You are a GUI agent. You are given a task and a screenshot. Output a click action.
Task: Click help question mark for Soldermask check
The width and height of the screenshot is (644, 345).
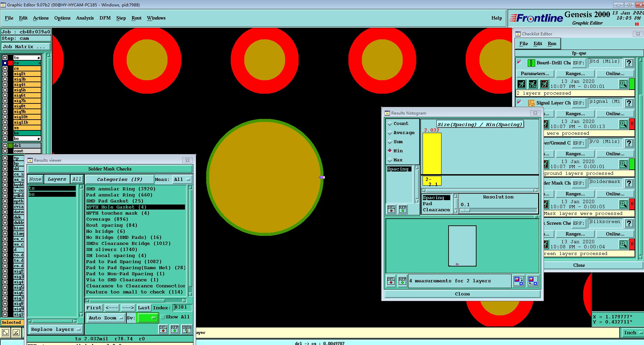point(629,183)
